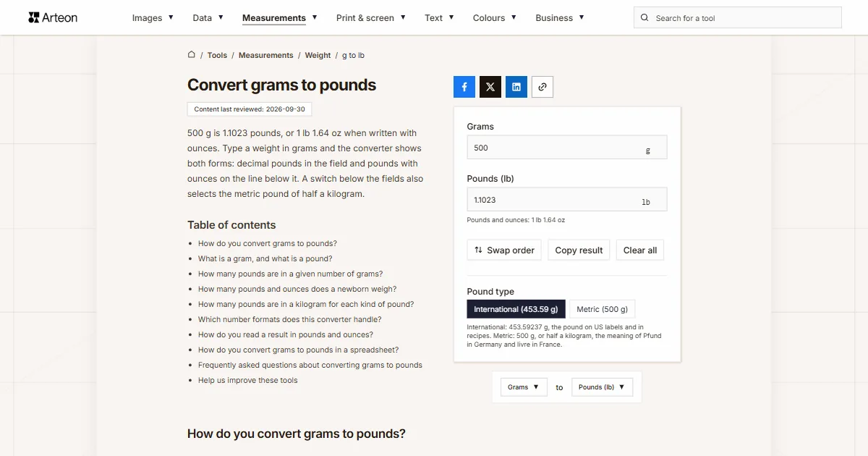Open the Business menu

pos(560,18)
